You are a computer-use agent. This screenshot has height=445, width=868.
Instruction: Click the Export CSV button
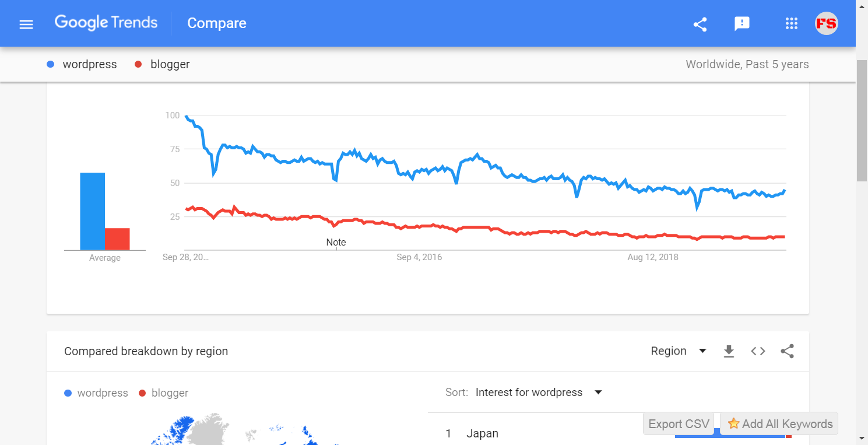click(x=679, y=424)
